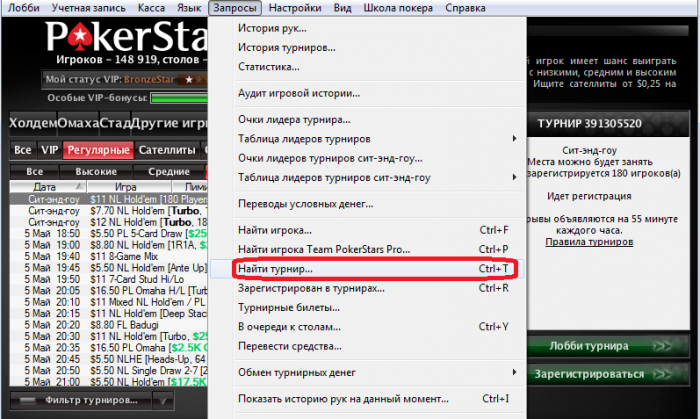This screenshot has height=419, width=700.
Task: Select Зарегистрирован в турнирах...
Action: [x=367, y=288]
